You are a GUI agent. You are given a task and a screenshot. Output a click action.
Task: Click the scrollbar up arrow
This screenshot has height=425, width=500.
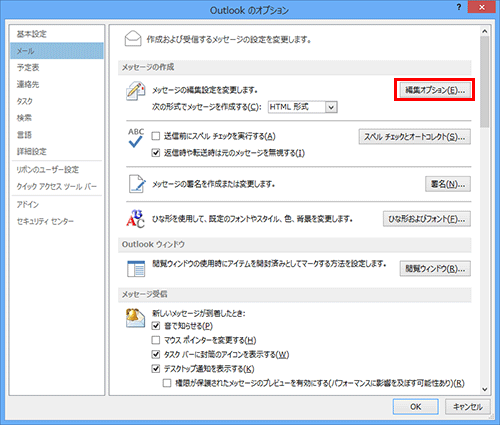click(x=485, y=31)
